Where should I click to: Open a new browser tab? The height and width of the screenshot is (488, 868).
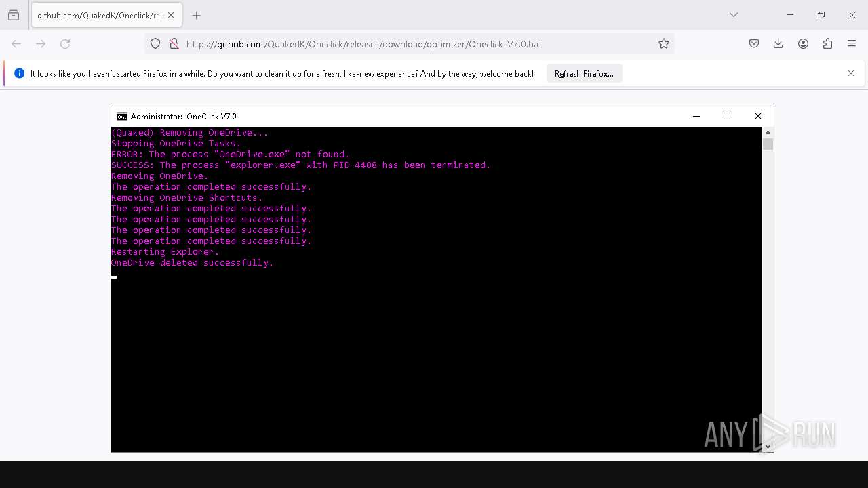[x=197, y=15]
